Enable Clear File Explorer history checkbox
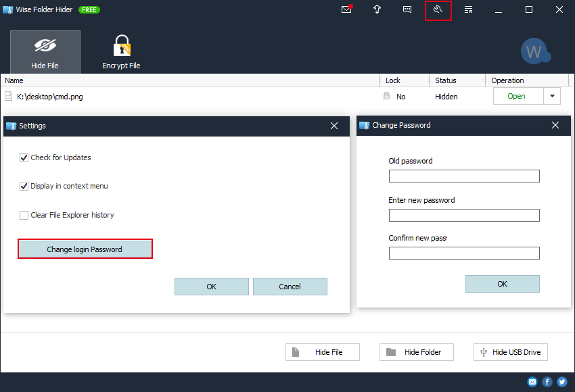The image size is (575, 392). point(24,215)
